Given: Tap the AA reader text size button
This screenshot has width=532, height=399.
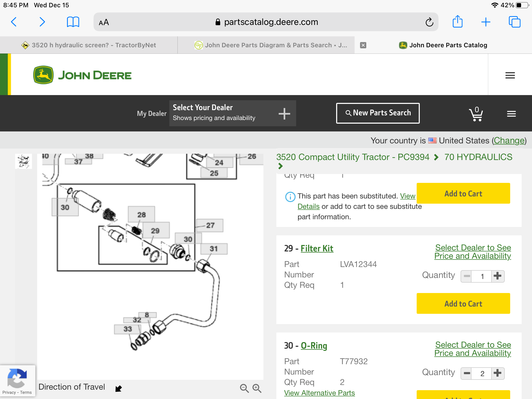Looking at the screenshot, I should tap(104, 22).
